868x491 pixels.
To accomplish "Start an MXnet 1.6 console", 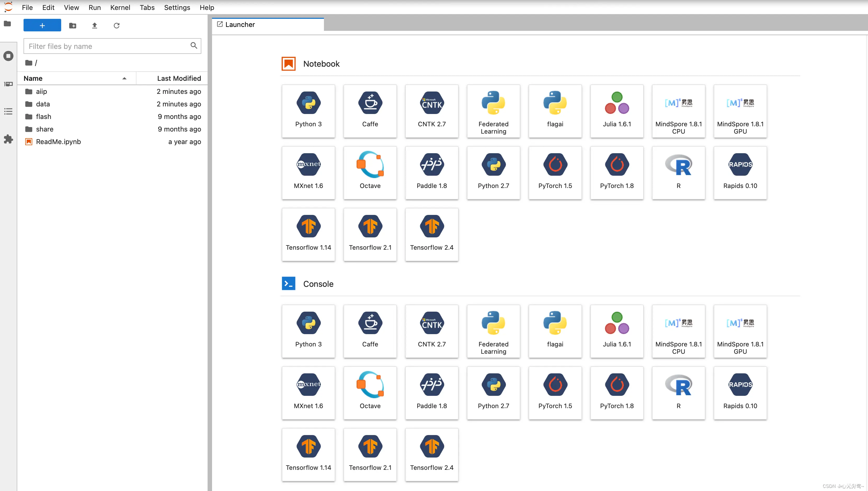I will (309, 393).
